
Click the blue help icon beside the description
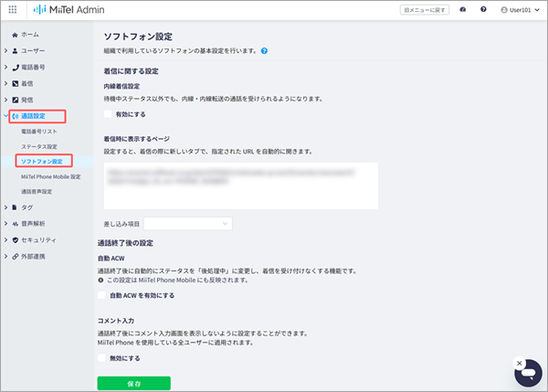coord(264,51)
